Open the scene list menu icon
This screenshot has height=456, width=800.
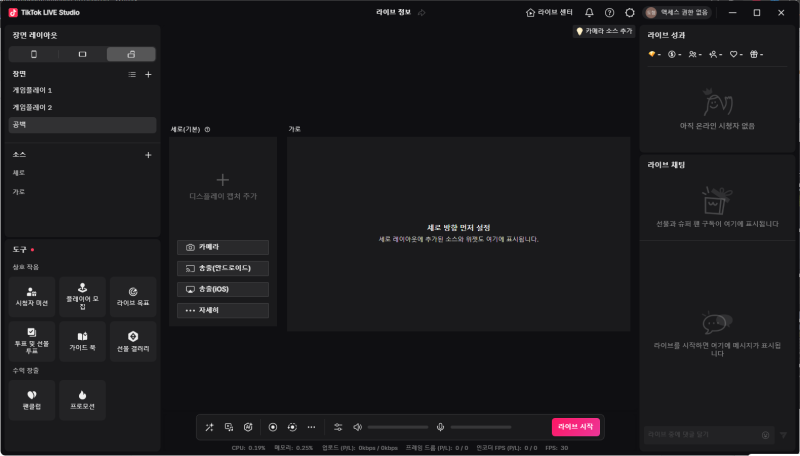(x=132, y=74)
